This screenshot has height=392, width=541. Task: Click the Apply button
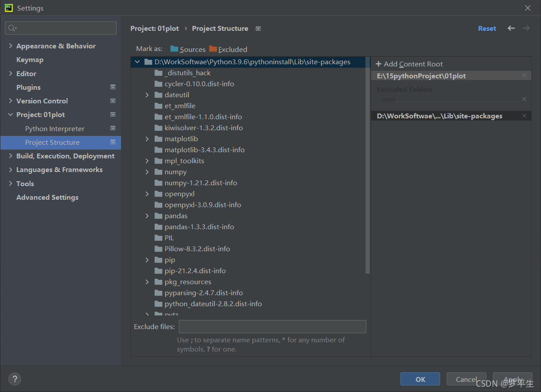click(x=513, y=379)
